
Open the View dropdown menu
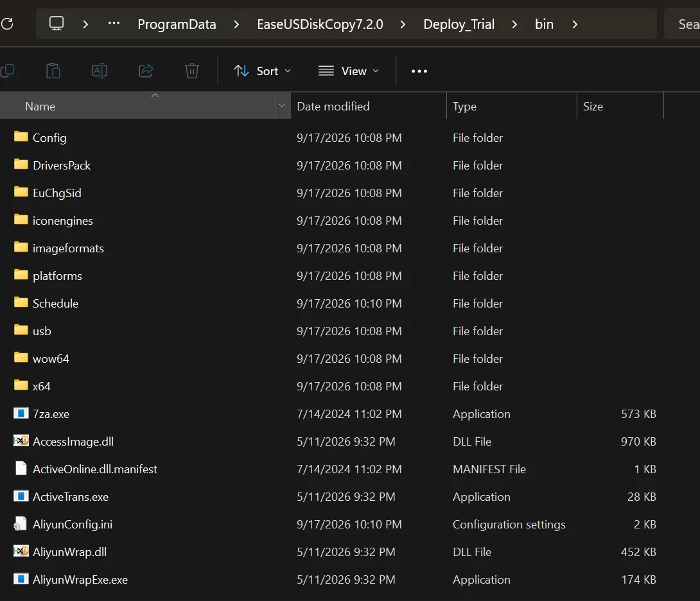point(348,71)
